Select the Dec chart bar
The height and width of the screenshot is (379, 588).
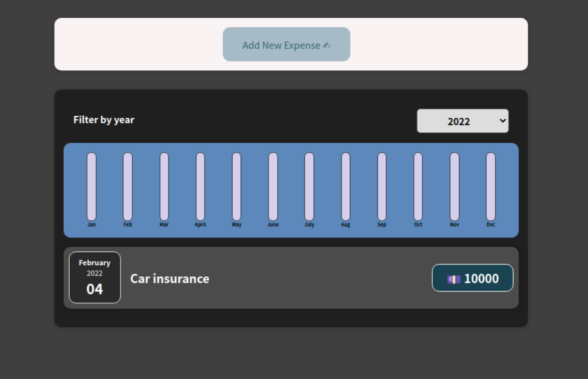(x=491, y=186)
